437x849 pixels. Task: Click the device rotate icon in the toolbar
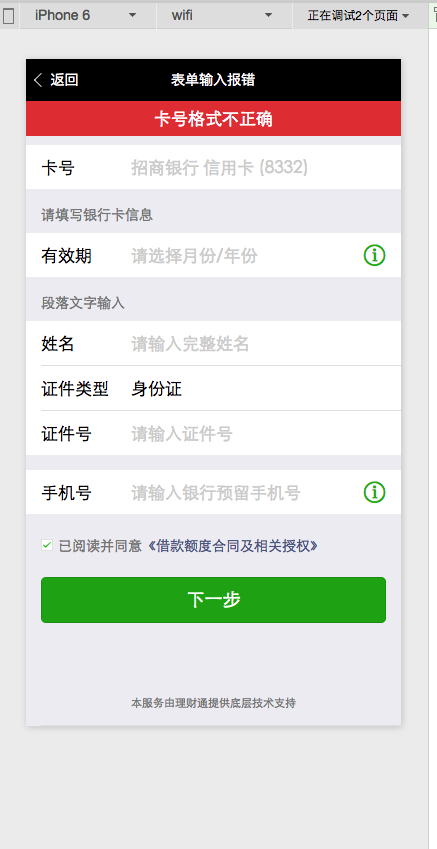8,16
